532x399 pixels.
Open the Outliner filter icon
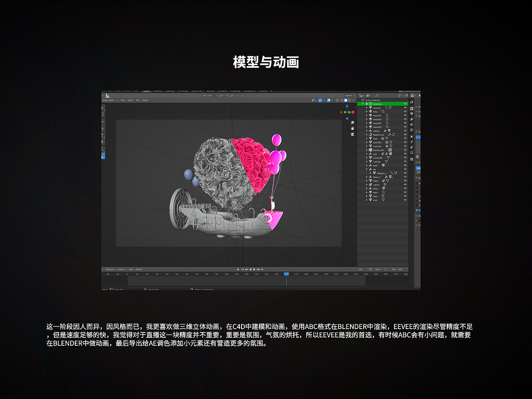point(400,95)
